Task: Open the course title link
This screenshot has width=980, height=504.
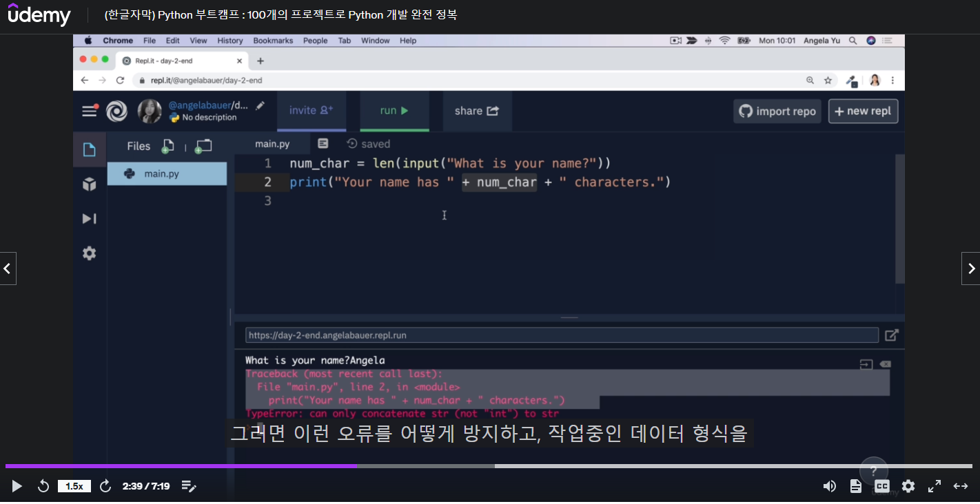Action: [x=280, y=14]
